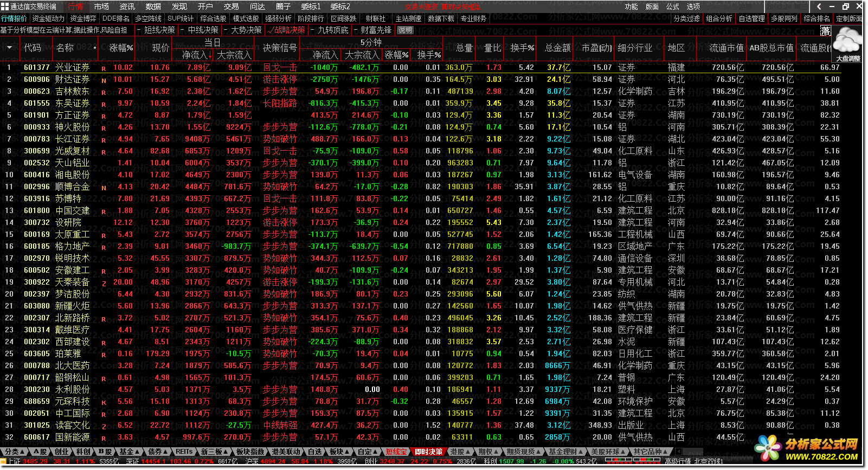This screenshot has width=868, height=470.
Task: Click the K marker beside 元琛科技
Action: [x=104, y=403]
